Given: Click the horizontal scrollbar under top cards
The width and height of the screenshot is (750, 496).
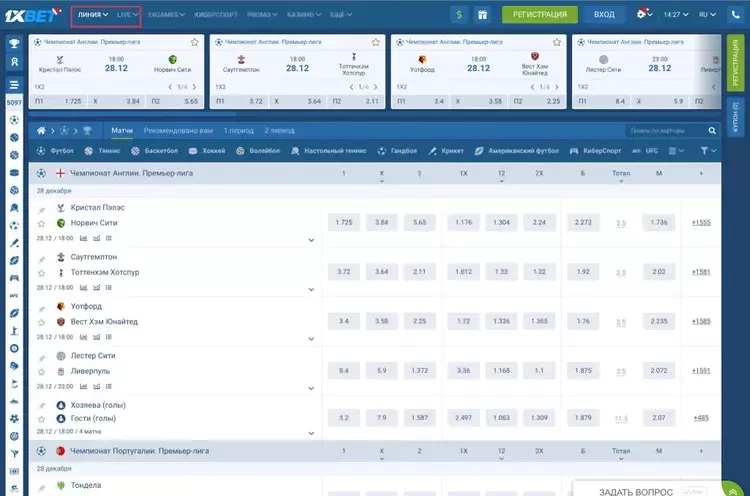Looking at the screenshot, I should [x=132, y=114].
